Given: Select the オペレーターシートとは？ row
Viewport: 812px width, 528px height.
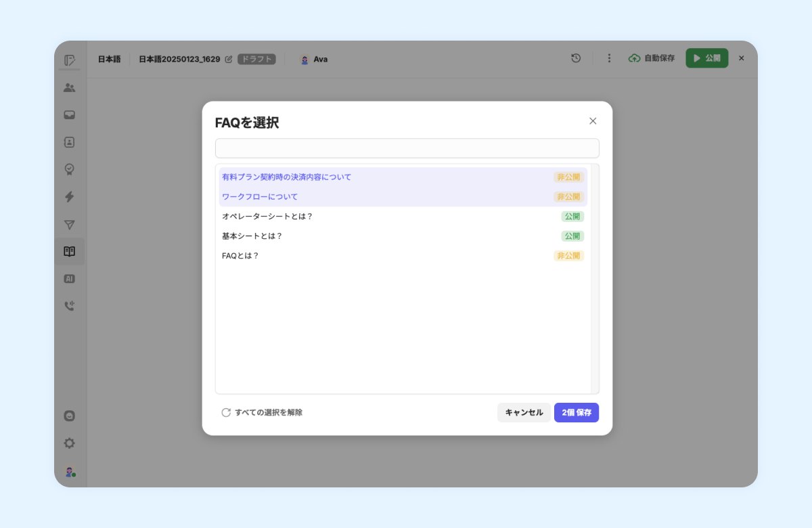Looking at the screenshot, I should point(403,217).
